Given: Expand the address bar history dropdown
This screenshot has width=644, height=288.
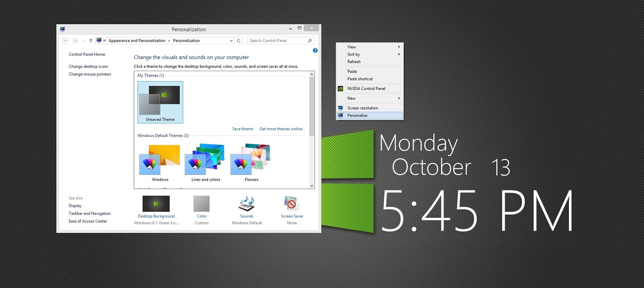Looking at the screenshot, I should (231, 41).
